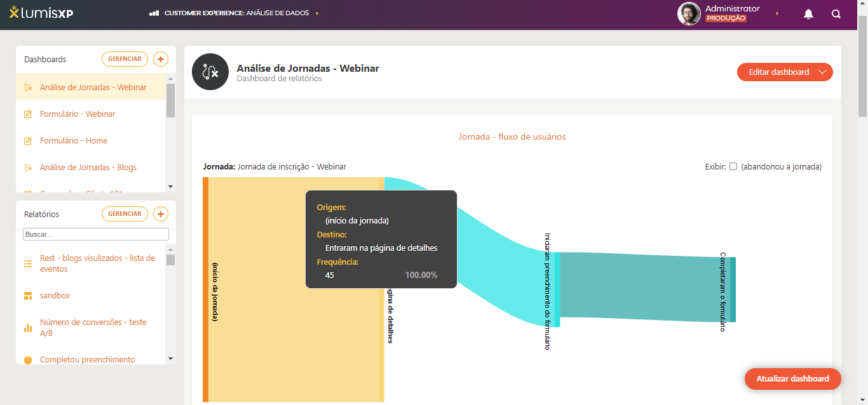Click the Jornada - fluxo de usuários title
Image resolution: width=868 pixels, height=405 pixels.
pyautogui.click(x=512, y=136)
